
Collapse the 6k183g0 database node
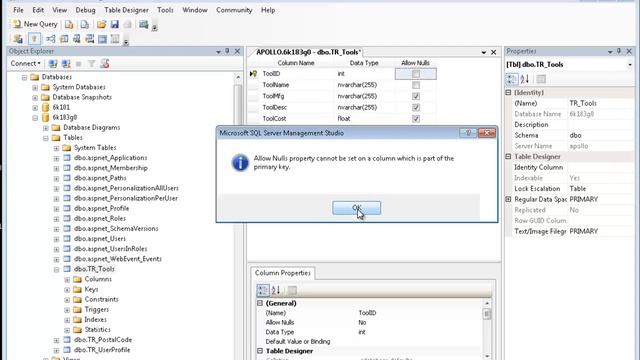click(x=35, y=118)
